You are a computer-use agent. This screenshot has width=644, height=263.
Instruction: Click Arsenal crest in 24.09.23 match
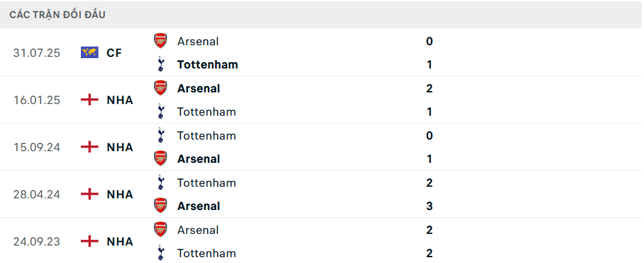pos(161,229)
